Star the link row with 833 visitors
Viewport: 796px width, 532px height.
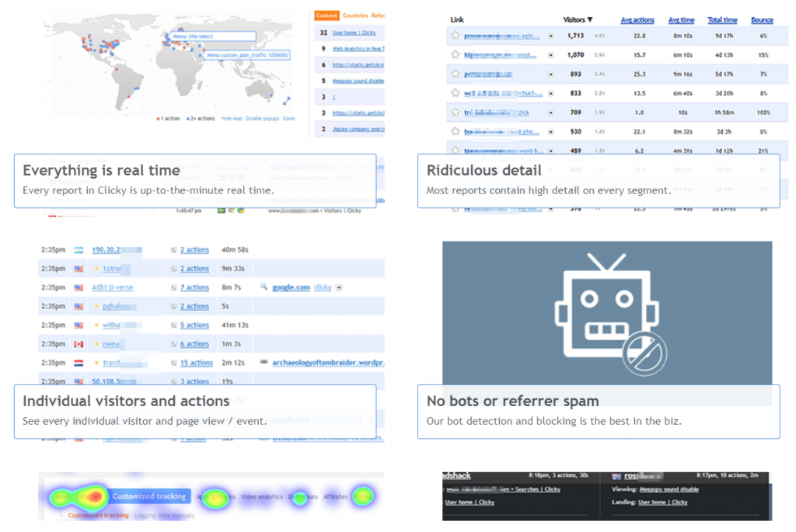(456, 92)
